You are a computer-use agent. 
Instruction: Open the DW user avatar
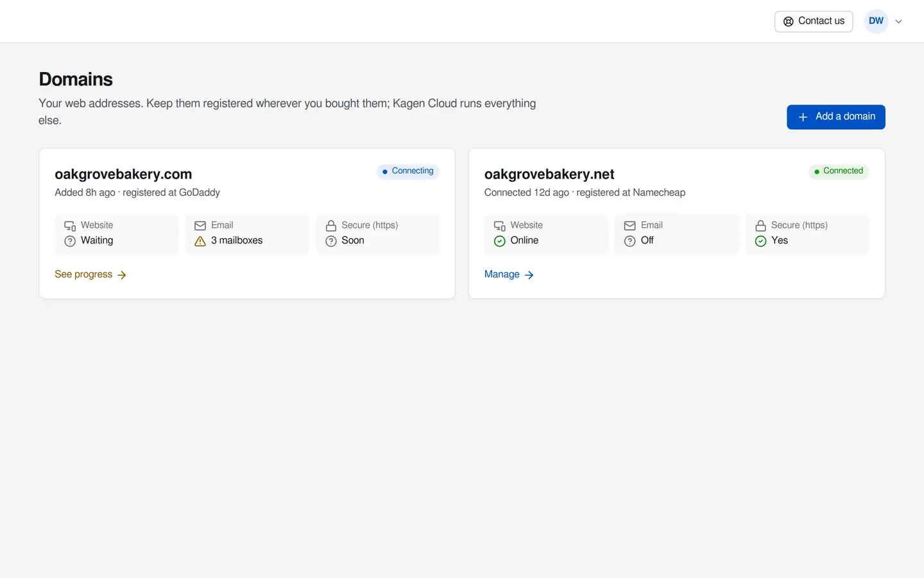[x=876, y=21]
